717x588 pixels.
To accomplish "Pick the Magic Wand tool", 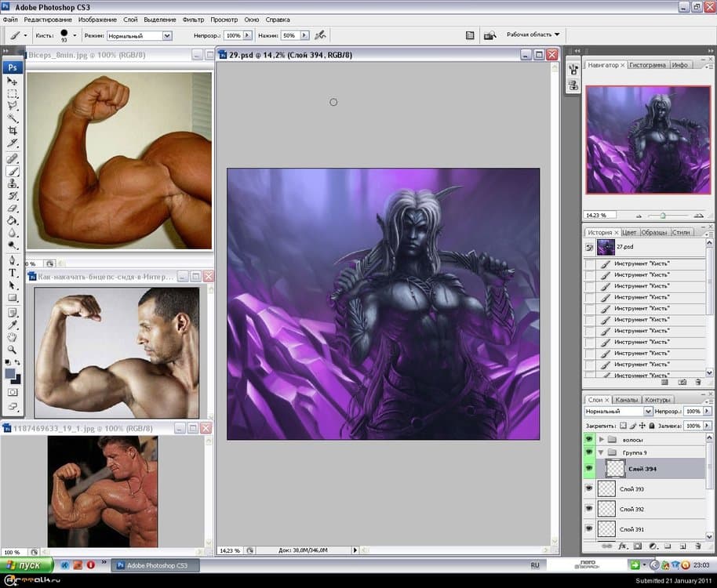I will click(13, 118).
